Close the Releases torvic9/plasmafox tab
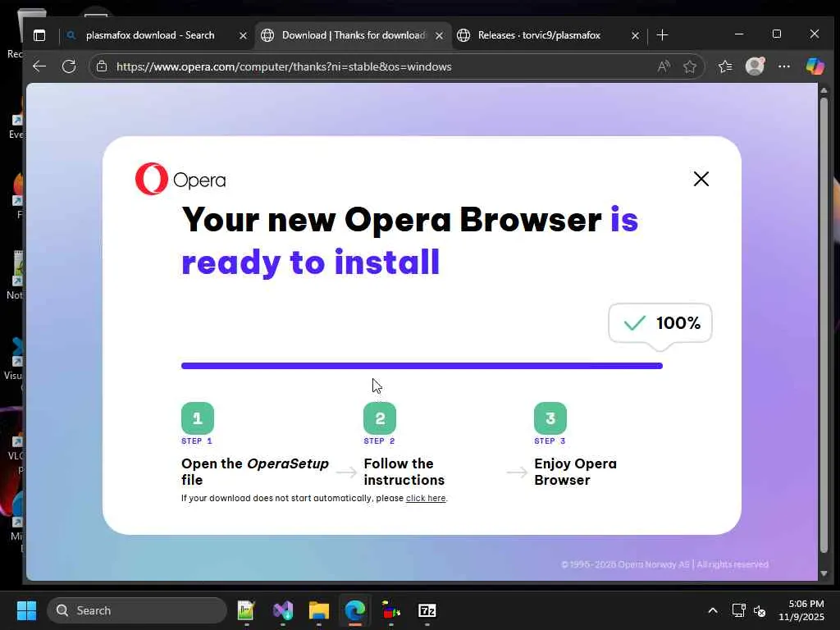This screenshot has width=840, height=630. tap(635, 35)
